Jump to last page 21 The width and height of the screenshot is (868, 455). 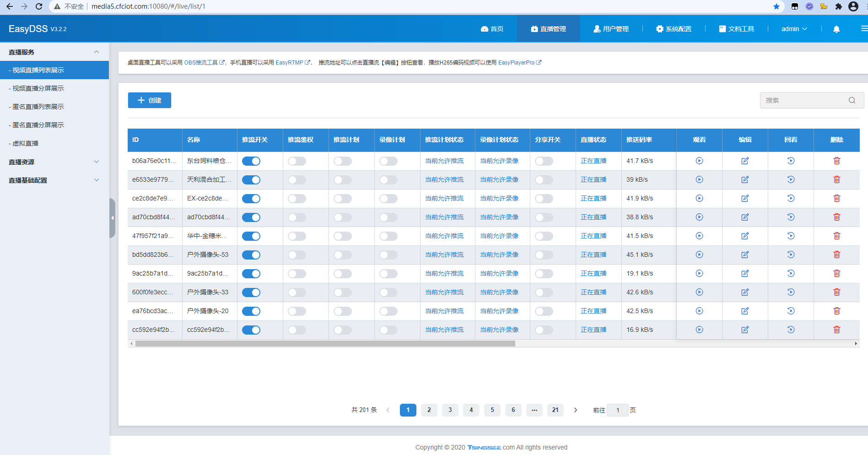click(x=555, y=410)
